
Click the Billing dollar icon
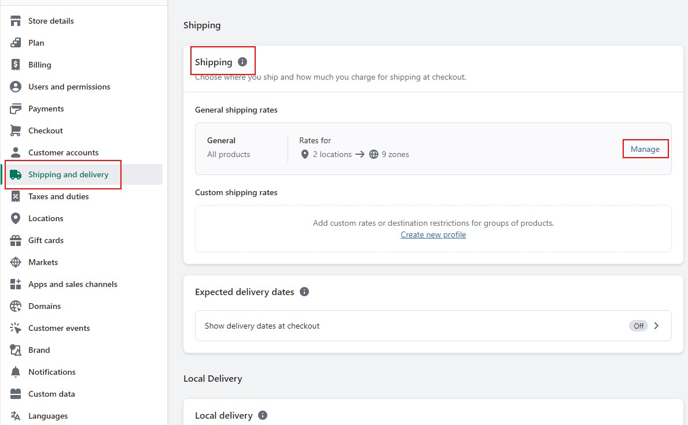coord(15,64)
